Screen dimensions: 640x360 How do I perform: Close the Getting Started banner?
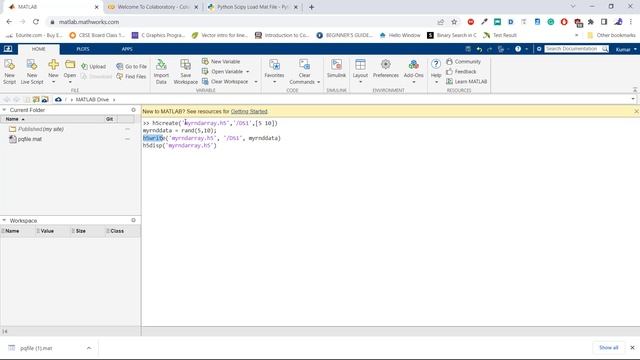point(636,111)
